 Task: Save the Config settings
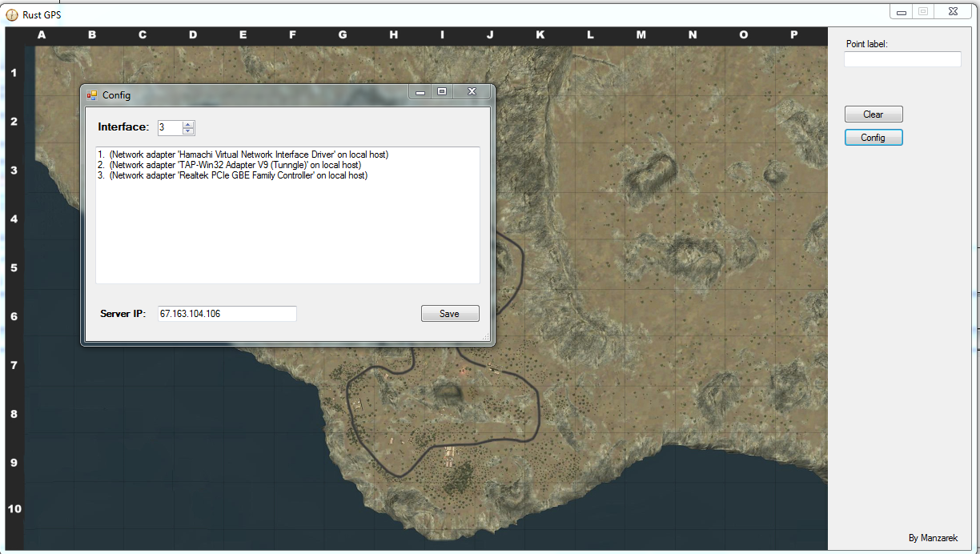(450, 314)
